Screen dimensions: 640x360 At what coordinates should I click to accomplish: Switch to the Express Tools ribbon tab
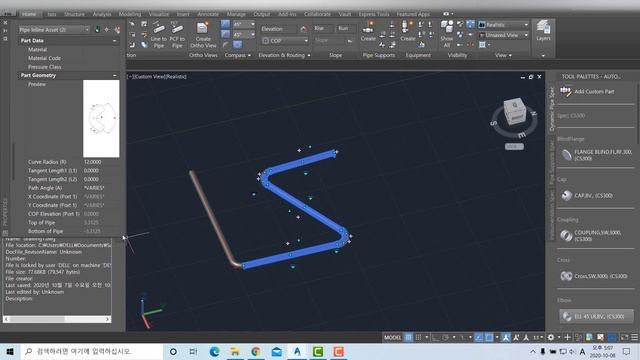[374, 14]
